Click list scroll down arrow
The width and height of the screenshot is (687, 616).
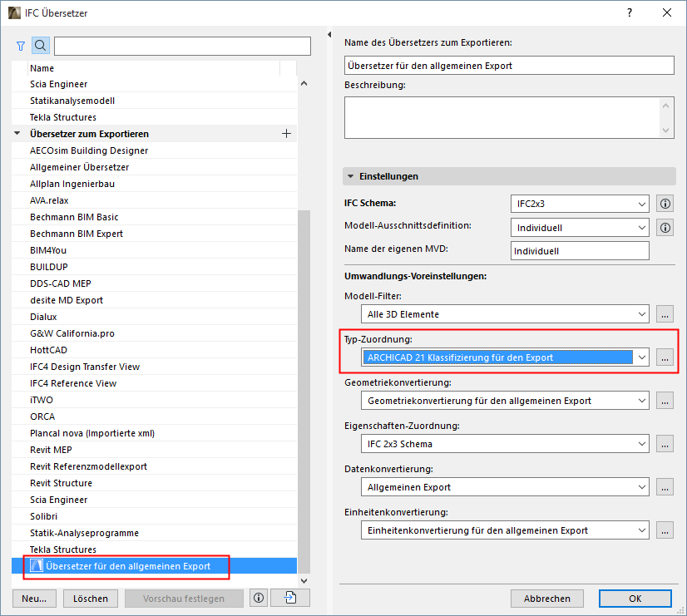coord(304,581)
